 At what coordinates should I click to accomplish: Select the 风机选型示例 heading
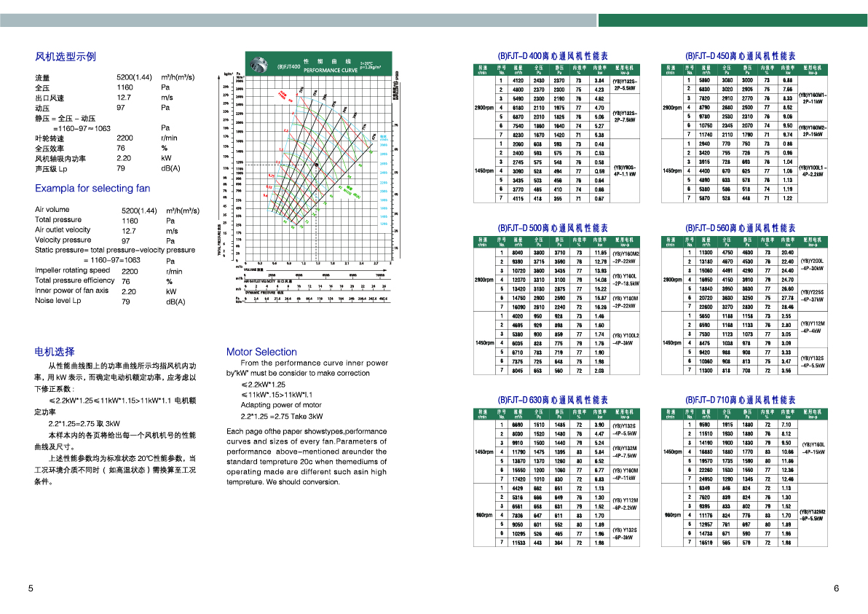point(66,57)
